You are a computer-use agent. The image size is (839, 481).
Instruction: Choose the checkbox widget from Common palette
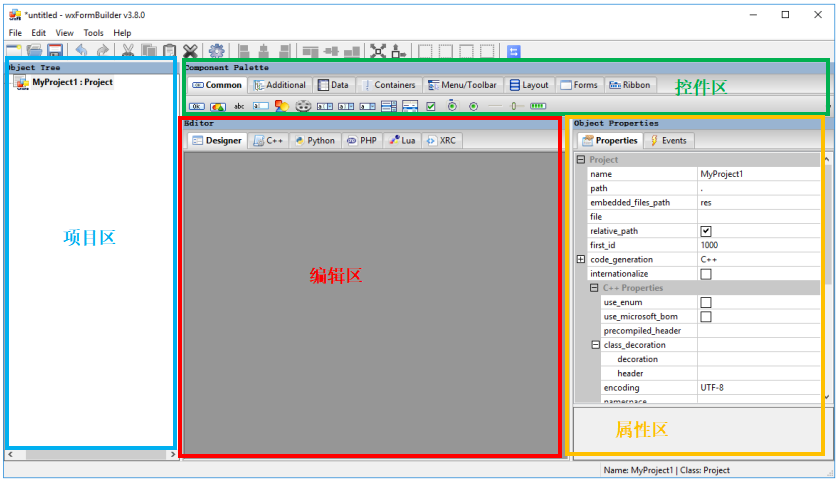(431, 106)
